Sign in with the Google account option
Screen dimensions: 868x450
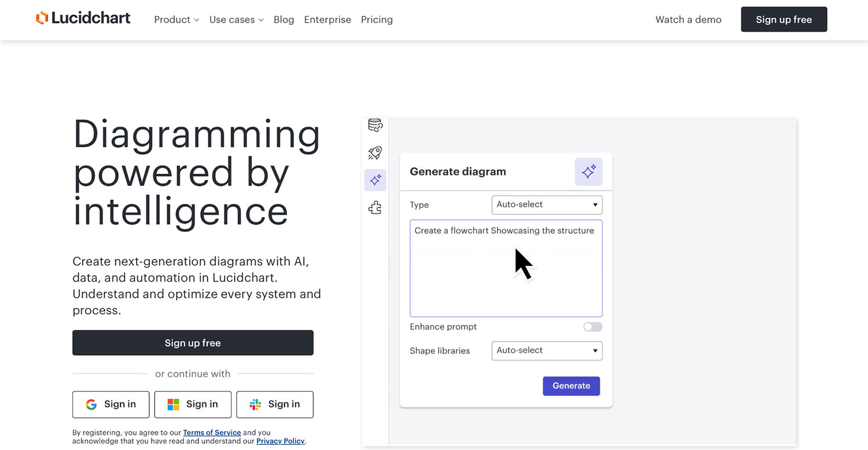[x=111, y=404]
